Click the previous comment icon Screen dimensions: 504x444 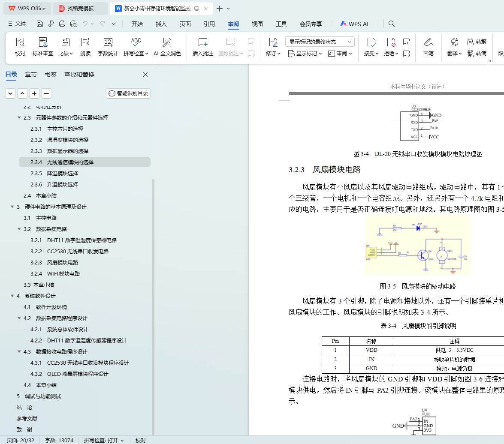point(251,42)
